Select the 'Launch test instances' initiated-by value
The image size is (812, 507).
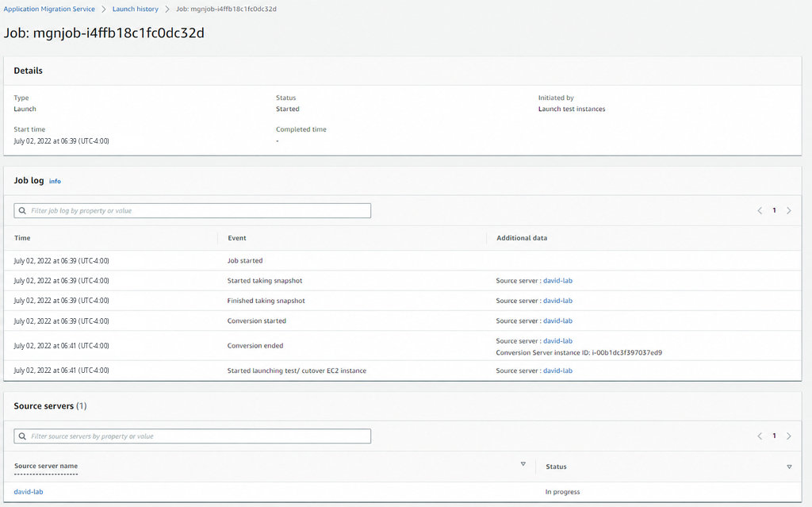tap(572, 109)
